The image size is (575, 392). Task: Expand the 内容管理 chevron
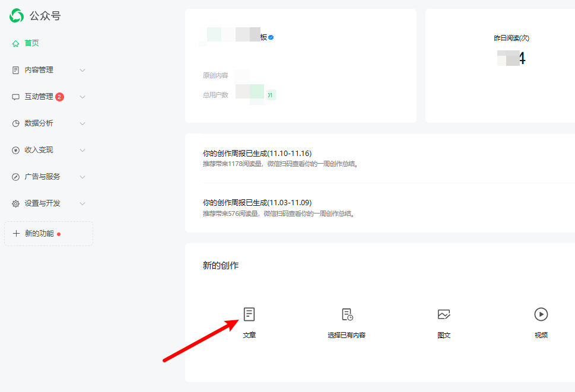[x=82, y=70]
